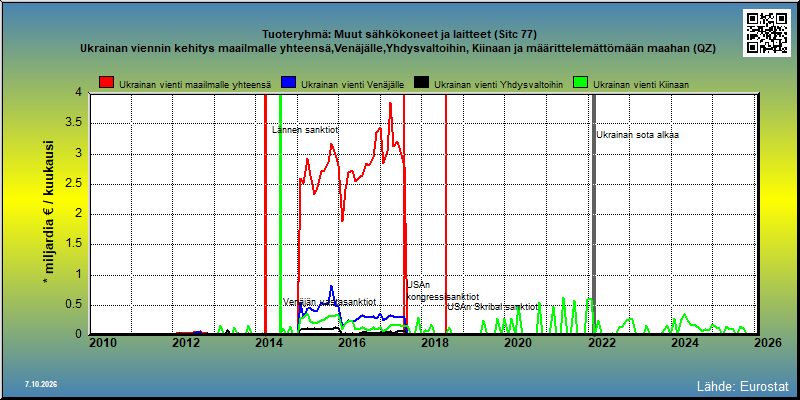Viewport: 800px width, 400px height.
Task: Click the chart title 'Tuoteryhmä: Muut sähkökoneet ja laitteet'
Action: tap(399, 35)
